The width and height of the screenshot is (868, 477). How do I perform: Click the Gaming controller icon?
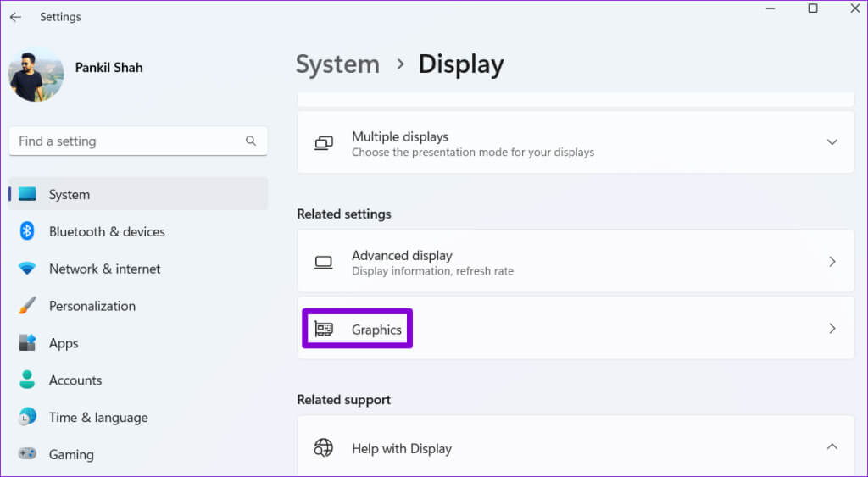pyautogui.click(x=27, y=455)
